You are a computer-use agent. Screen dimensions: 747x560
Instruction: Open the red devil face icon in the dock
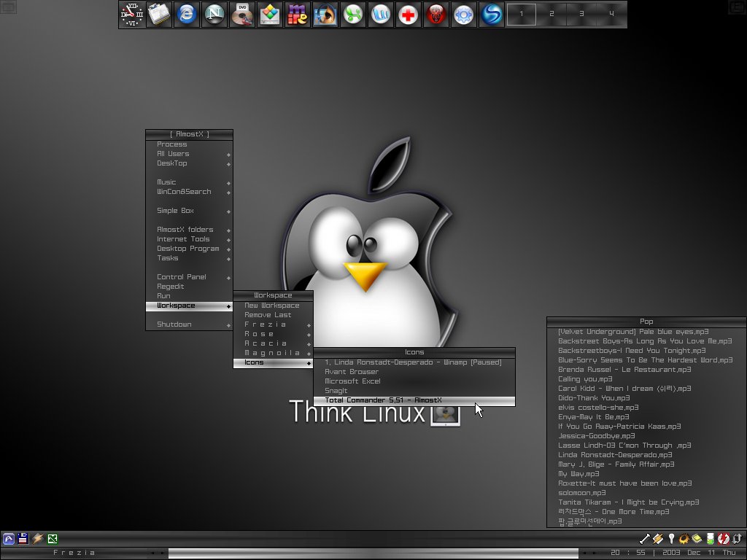[436, 15]
